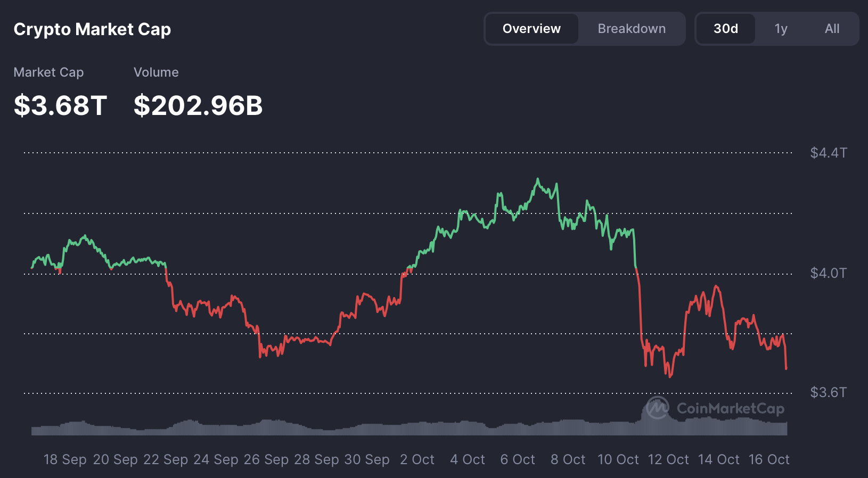Click the $202.96B volume value
Screen dimensions: 868x478
coord(198,105)
